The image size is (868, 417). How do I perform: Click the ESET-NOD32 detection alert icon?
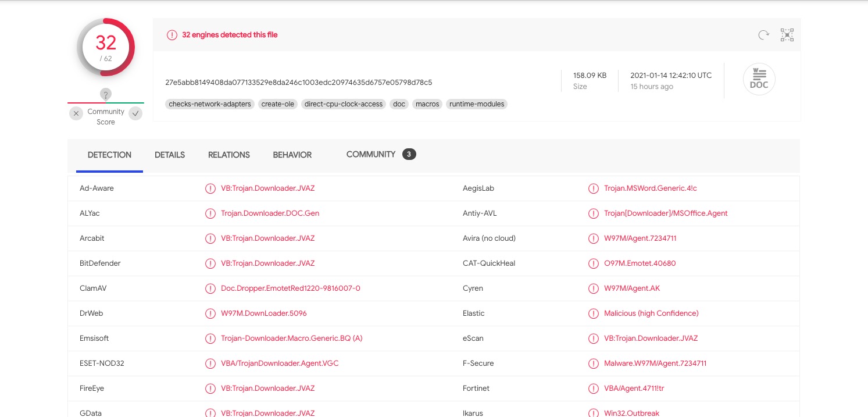[x=210, y=363]
